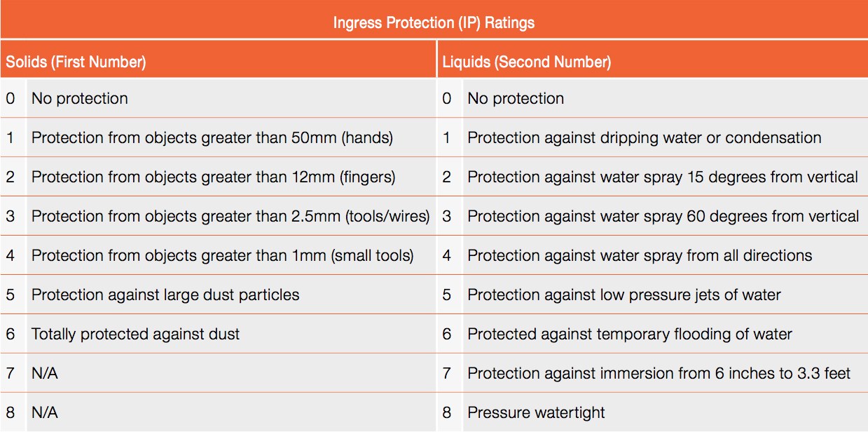Viewport: 868px width, 432px height.
Task: Click the N/A cell for solids 7
Action: click(x=45, y=373)
